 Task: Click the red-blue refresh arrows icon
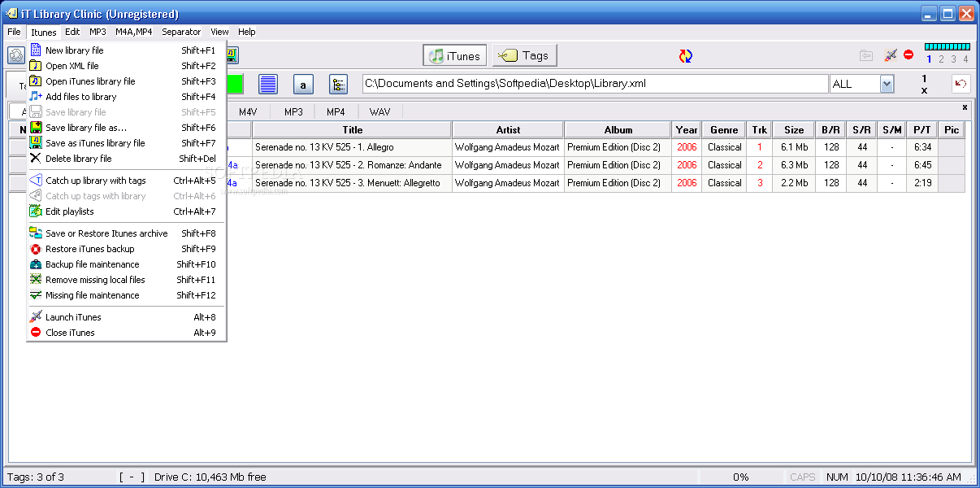pos(686,56)
